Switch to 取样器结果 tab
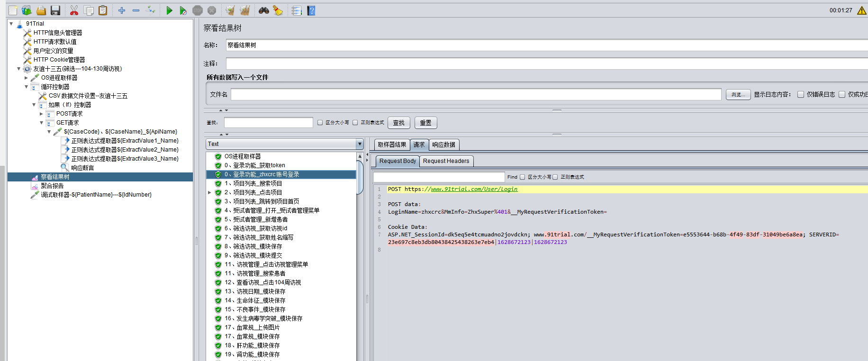Viewport: 868px width, 361px height. coord(392,144)
